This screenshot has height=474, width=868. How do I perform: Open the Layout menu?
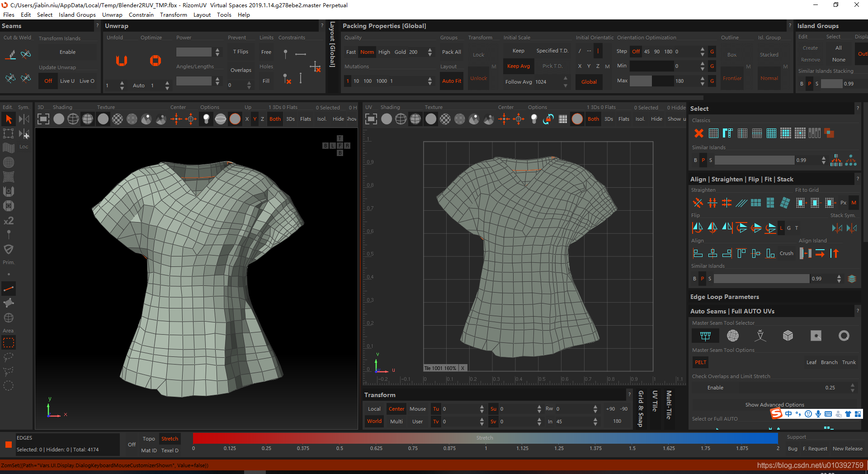coord(202,14)
